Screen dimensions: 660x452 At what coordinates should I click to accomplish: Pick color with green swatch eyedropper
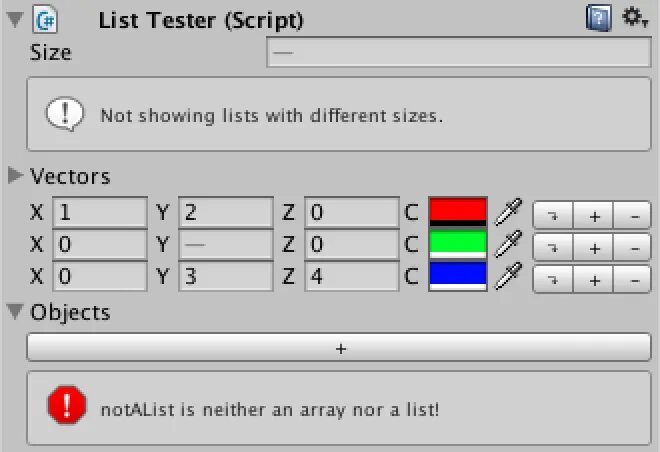coord(508,244)
